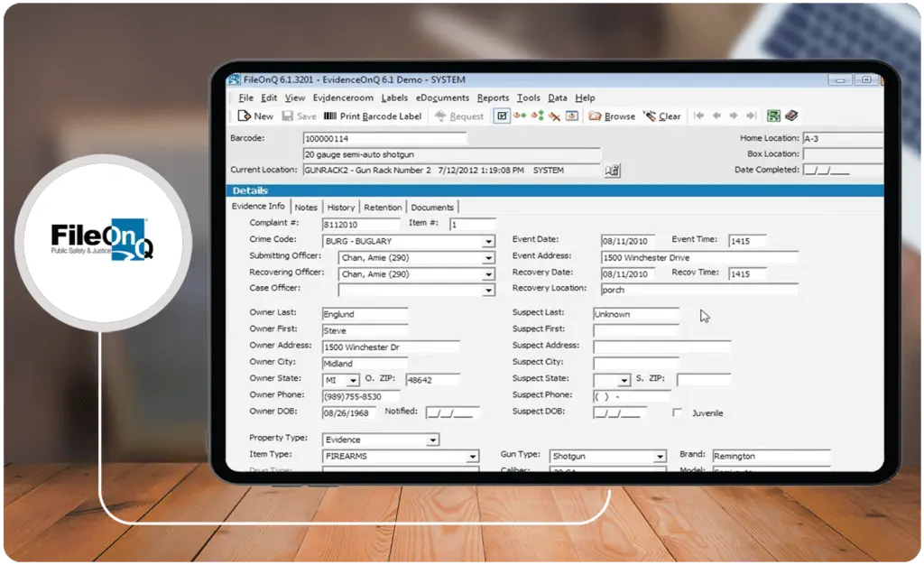Click the Home Location field

tap(844, 138)
